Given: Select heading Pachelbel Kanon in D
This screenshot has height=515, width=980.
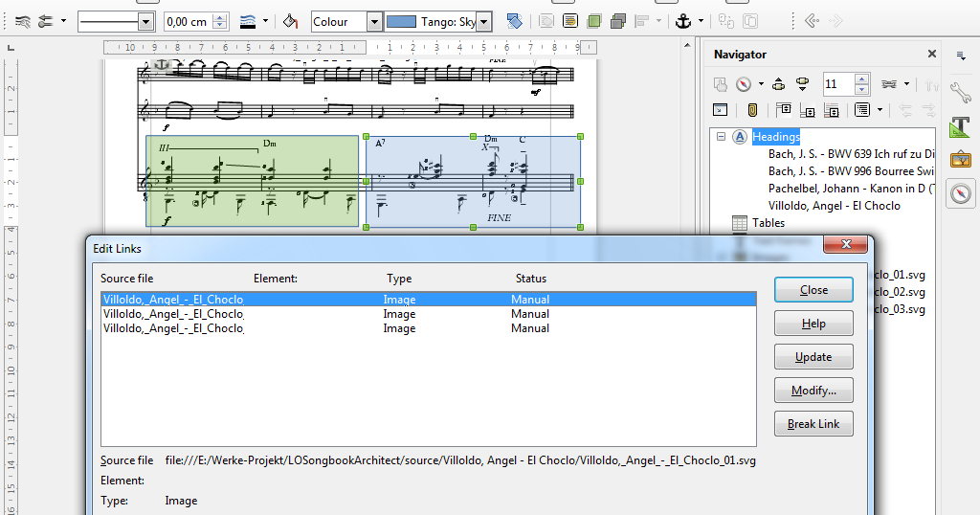Looking at the screenshot, I should 851,189.
